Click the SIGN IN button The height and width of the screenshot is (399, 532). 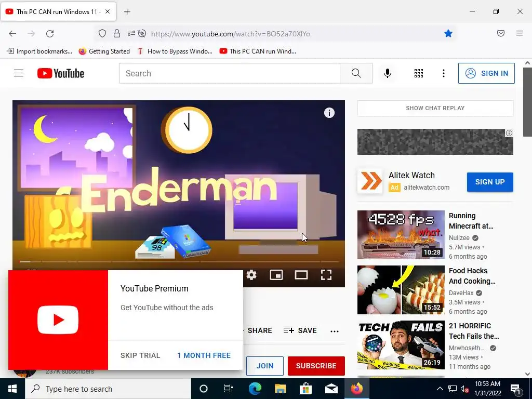pos(486,73)
